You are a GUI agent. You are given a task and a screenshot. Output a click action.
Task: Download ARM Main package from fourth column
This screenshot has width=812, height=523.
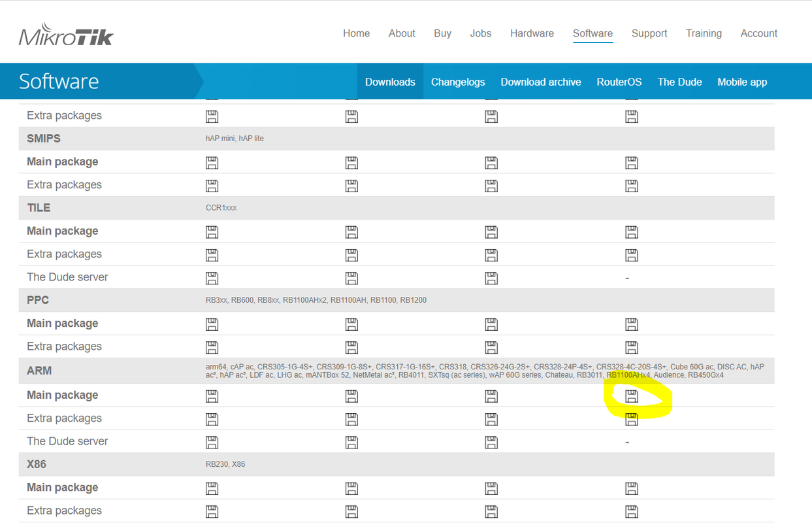[631, 396]
